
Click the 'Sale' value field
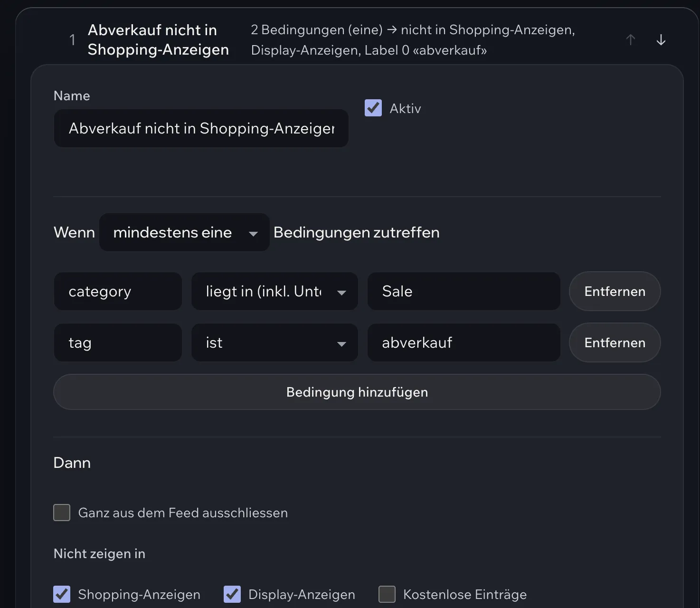[x=464, y=291]
